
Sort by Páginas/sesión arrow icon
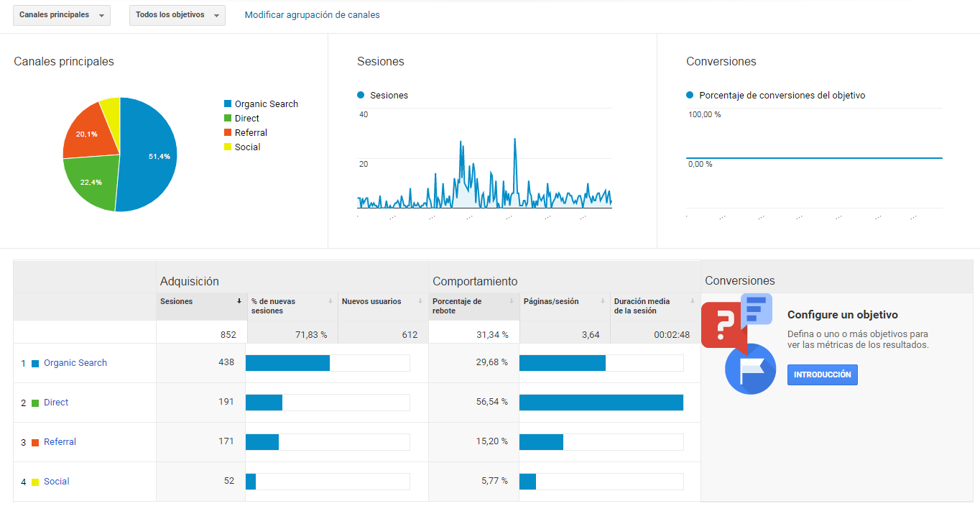pyautogui.click(x=603, y=301)
